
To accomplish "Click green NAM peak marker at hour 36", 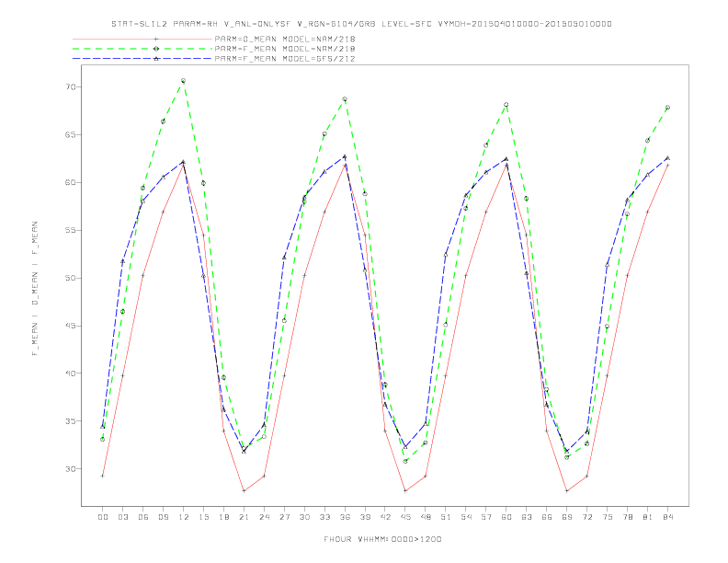I will (x=345, y=99).
